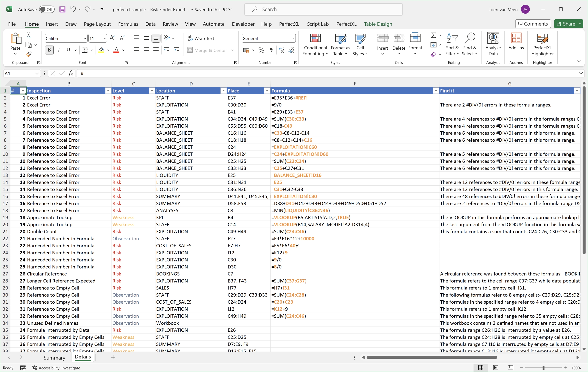Click the Format Painter brush icon
Viewport: 588px width, 372px height.
tap(29, 54)
